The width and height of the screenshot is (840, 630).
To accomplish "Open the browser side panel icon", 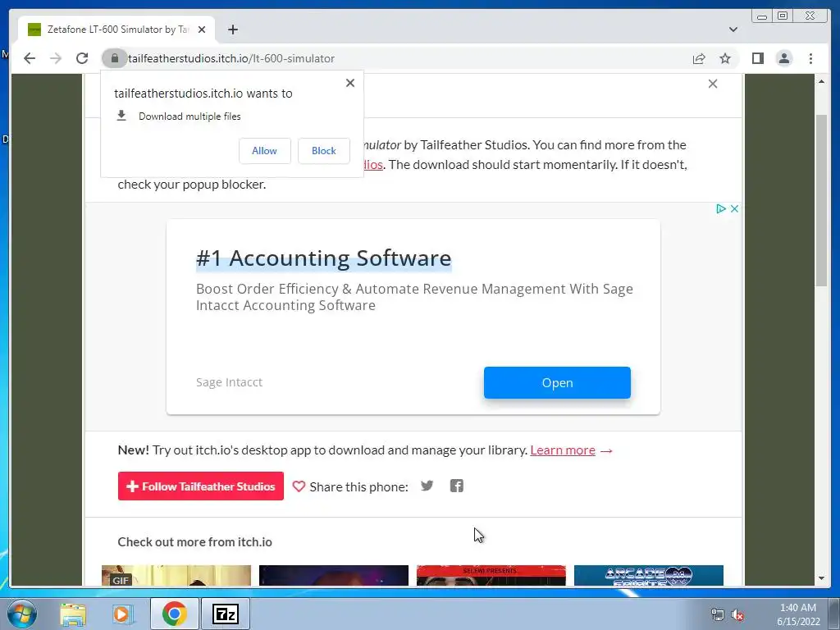I will (757, 58).
